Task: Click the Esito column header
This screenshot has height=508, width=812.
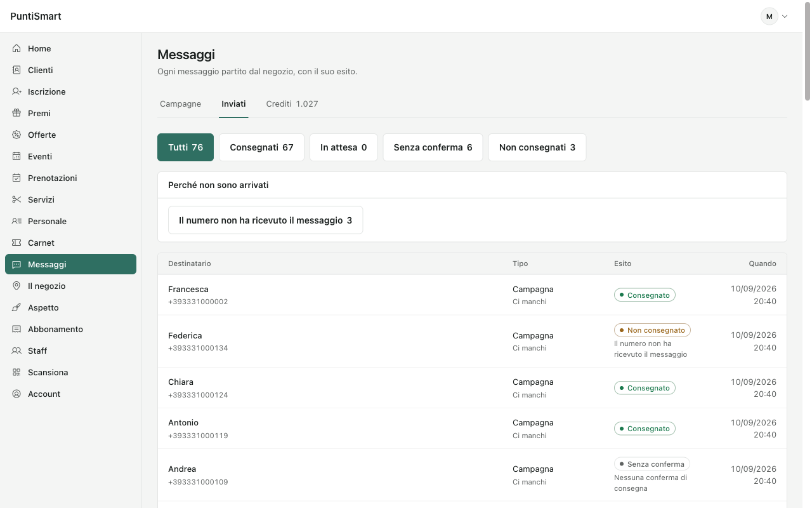Action: click(623, 264)
